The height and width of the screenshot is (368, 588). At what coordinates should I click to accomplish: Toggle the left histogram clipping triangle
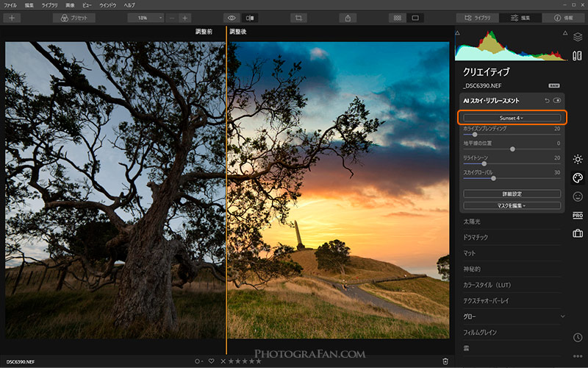[x=457, y=33]
